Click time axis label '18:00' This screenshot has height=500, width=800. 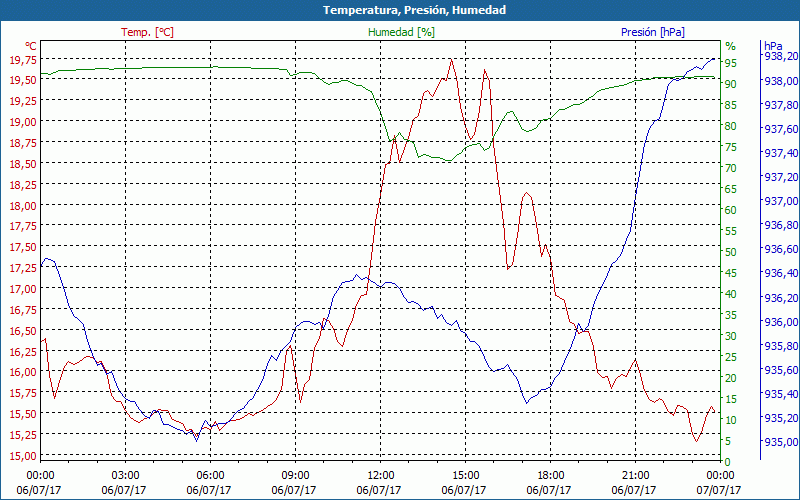550,476
